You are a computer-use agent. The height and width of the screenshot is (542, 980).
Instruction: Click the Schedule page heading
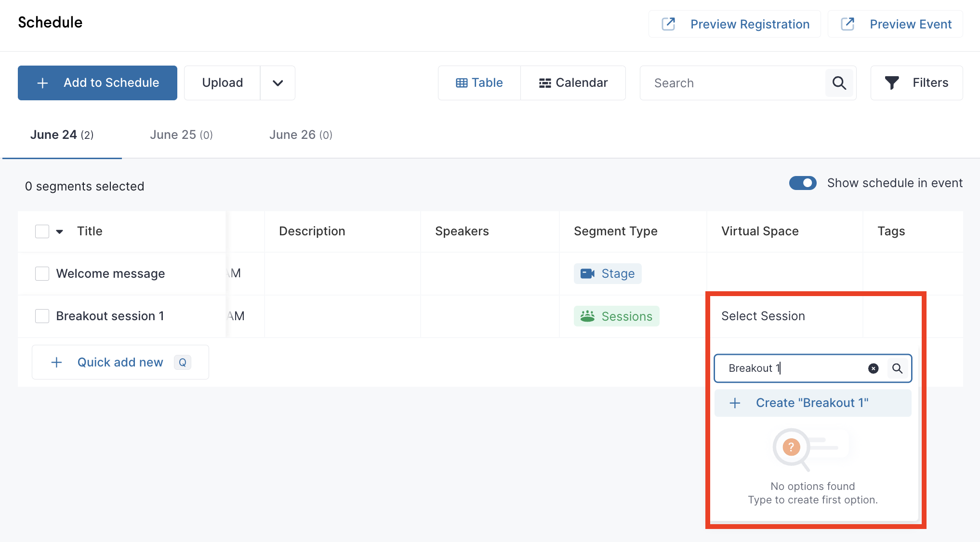click(50, 23)
